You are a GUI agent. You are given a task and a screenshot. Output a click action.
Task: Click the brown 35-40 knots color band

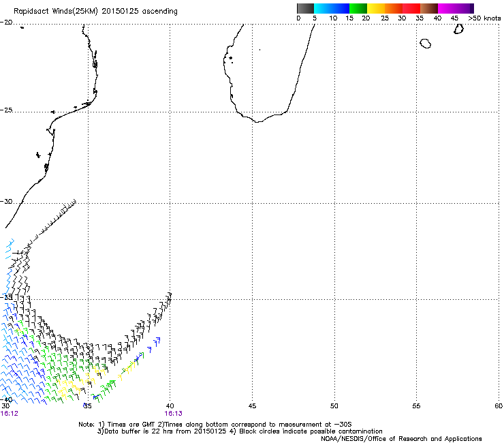click(429, 8)
